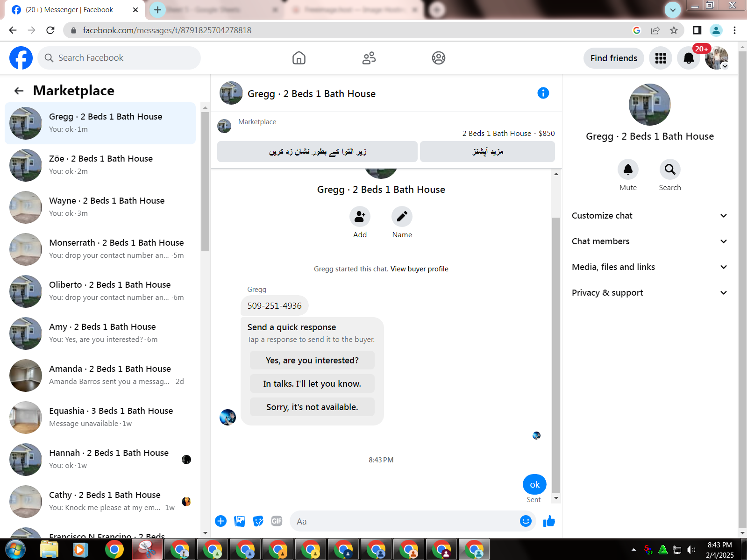The height and width of the screenshot is (560, 747).
Task: Open the emoji picker smiley
Action: point(526,521)
